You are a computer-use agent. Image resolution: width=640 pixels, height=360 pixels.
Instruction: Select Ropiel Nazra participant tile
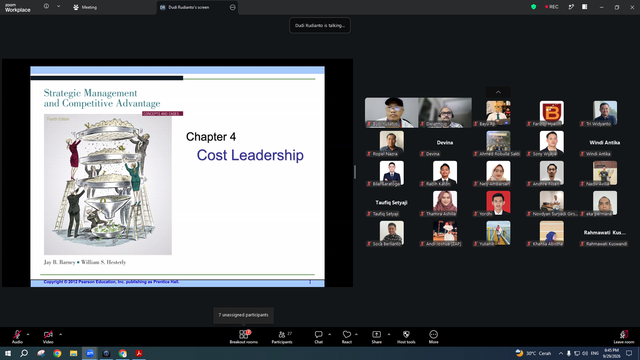click(x=391, y=143)
